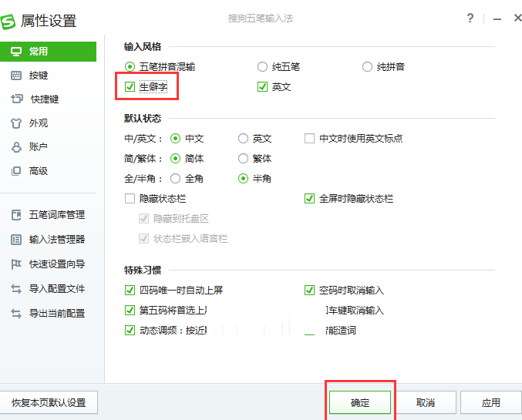The image size is (522, 420).
Task: Click the 取消 button
Action: (426, 402)
